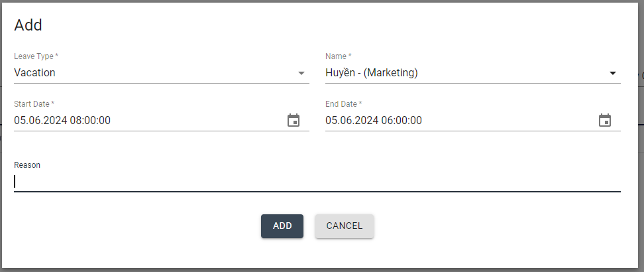Image resolution: width=644 pixels, height=272 pixels.
Task: Click the dimmed backdrop below the dialog
Action: [x=322, y=270]
